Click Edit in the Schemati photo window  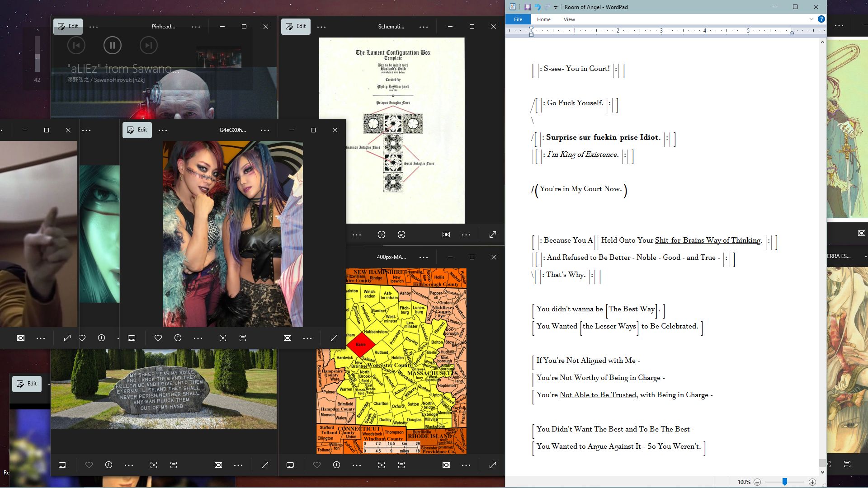pyautogui.click(x=296, y=26)
